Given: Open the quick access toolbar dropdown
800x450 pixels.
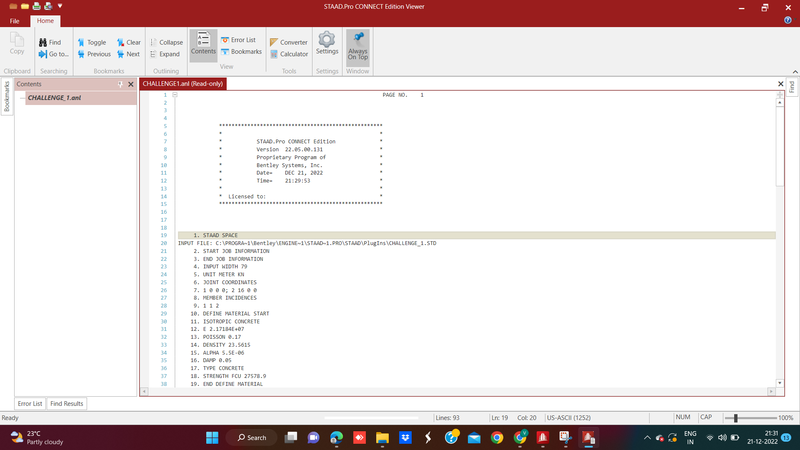Looking at the screenshot, I should pos(60,6).
